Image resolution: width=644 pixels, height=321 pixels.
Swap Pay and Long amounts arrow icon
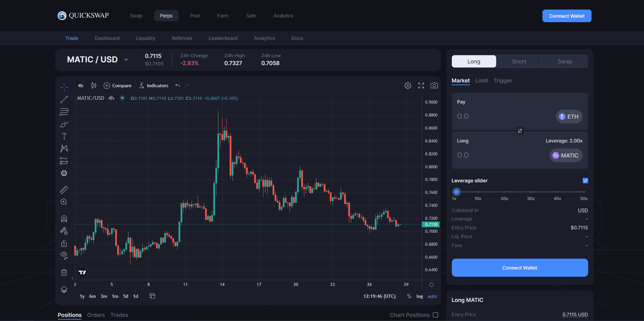[520, 131]
